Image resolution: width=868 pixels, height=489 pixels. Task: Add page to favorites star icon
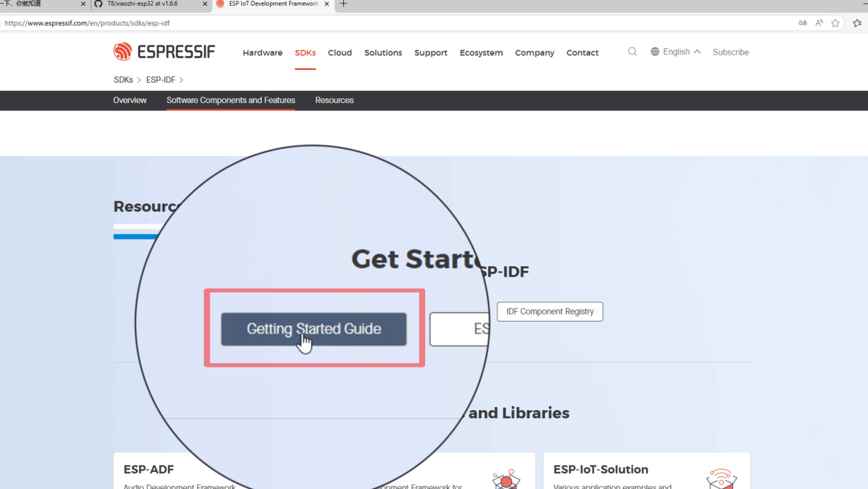click(835, 23)
